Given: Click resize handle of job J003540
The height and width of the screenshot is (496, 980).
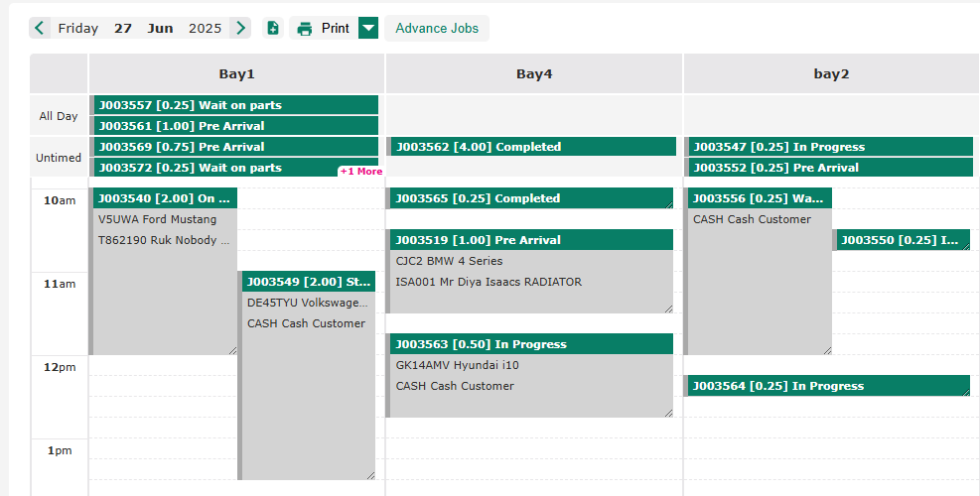Looking at the screenshot, I should (232, 349).
